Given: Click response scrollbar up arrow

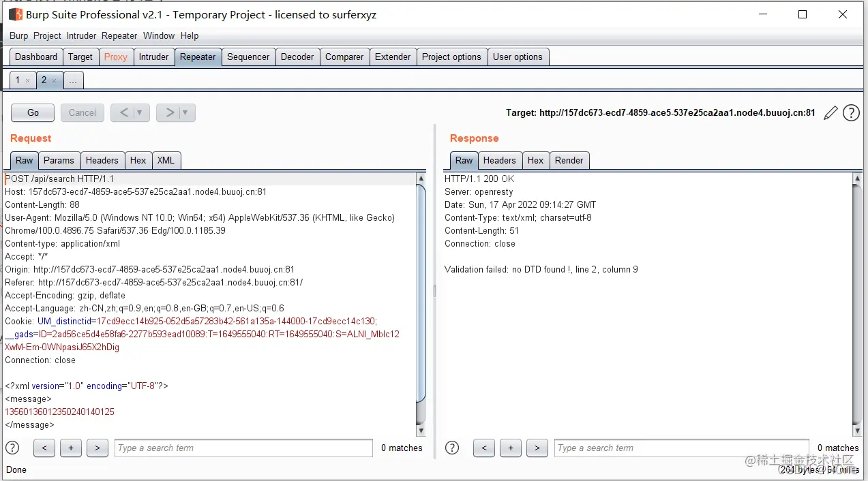Looking at the screenshot, I should point(858,178).
